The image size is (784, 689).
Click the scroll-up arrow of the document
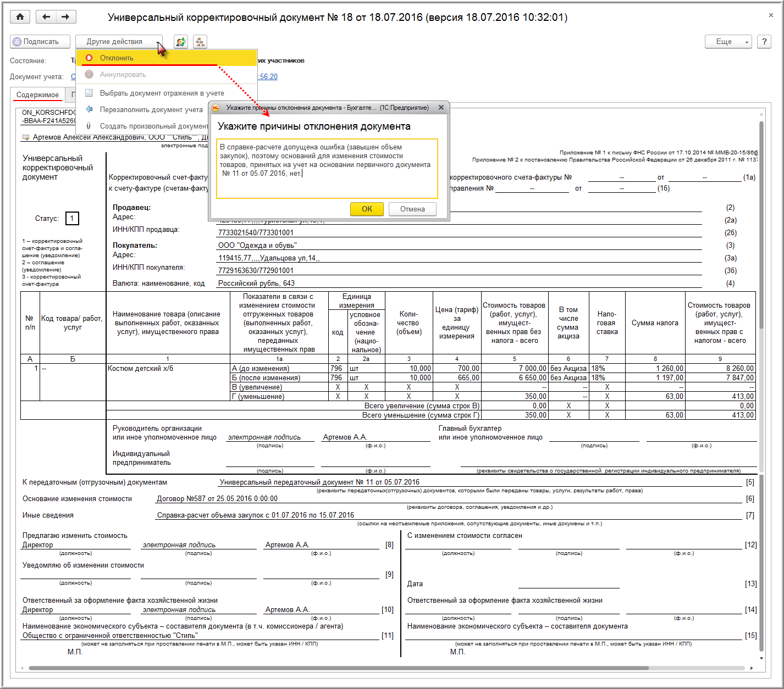pyautogui.click(x=761, y=114)
